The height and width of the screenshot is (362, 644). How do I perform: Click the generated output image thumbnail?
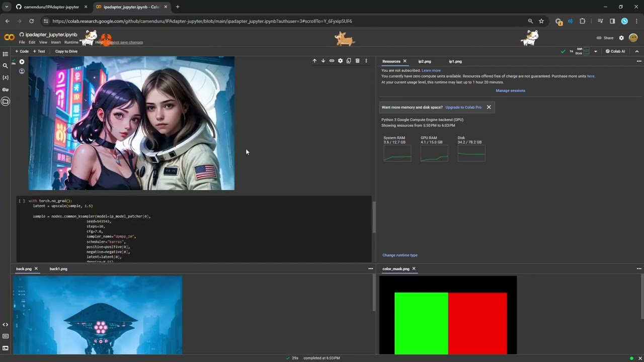(x=131, y=123)
